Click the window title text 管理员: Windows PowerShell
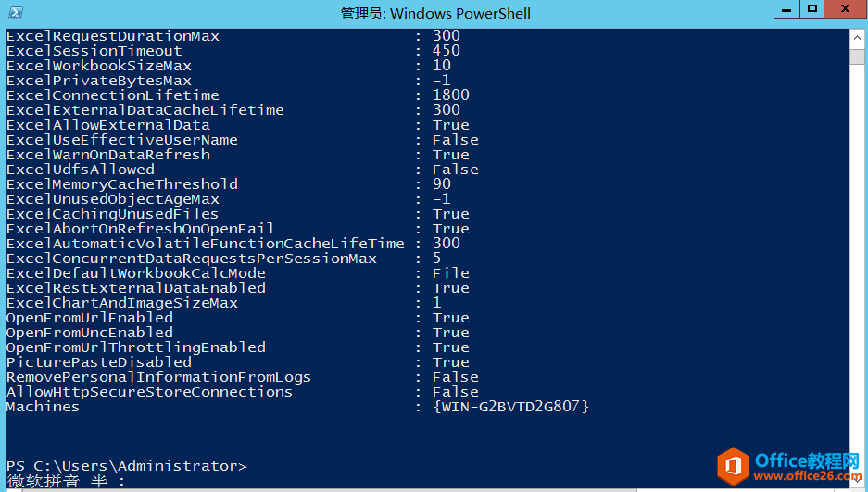 pyautogui.click(x=435, y=13)
